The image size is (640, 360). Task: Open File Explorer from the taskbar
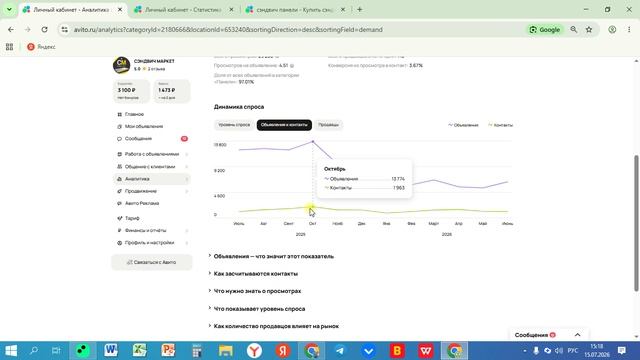tap(225, 351)
